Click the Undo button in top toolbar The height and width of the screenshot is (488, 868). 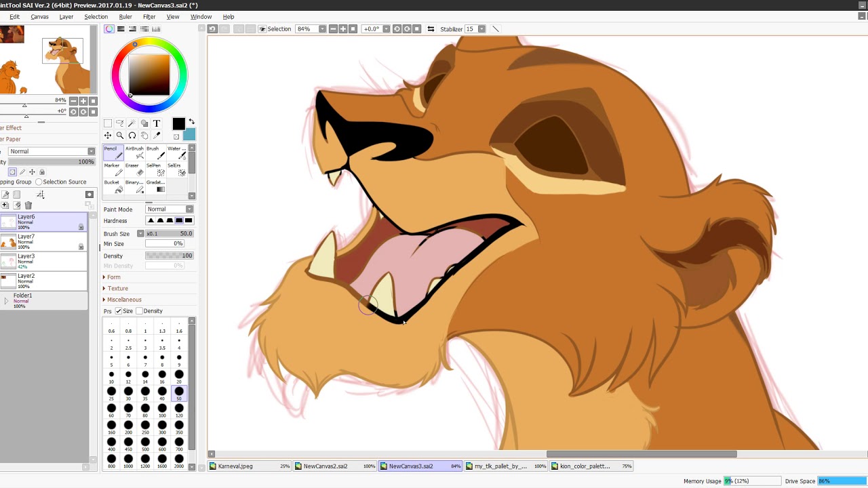pyautogui.click(x=212, y=29)
